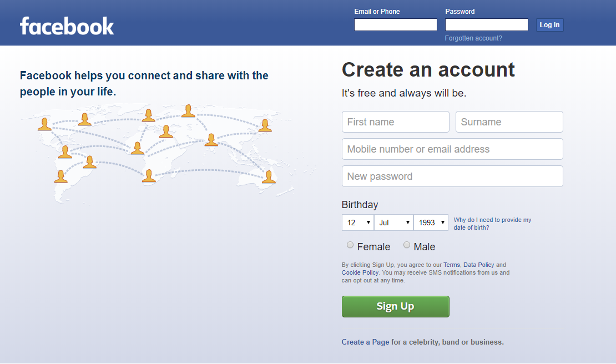
Task: Click the Facebook logo
Action: point(67,26)
